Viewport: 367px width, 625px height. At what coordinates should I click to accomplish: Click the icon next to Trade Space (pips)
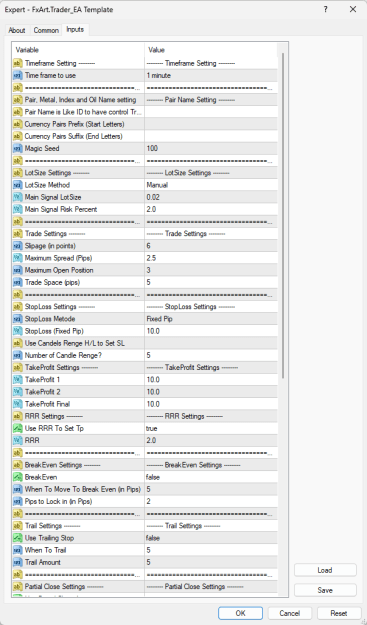pyautogui.click(x=18, y=282)
